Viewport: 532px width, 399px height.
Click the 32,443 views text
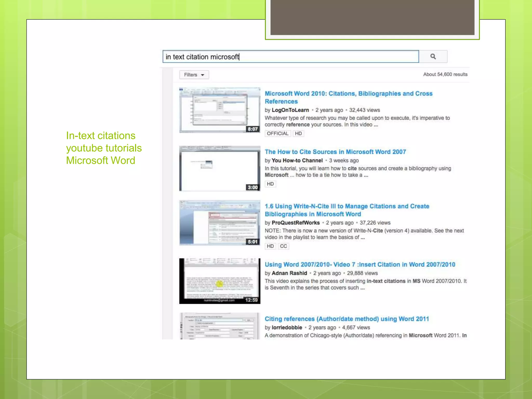pyautogui.click(x=364, y=110)
